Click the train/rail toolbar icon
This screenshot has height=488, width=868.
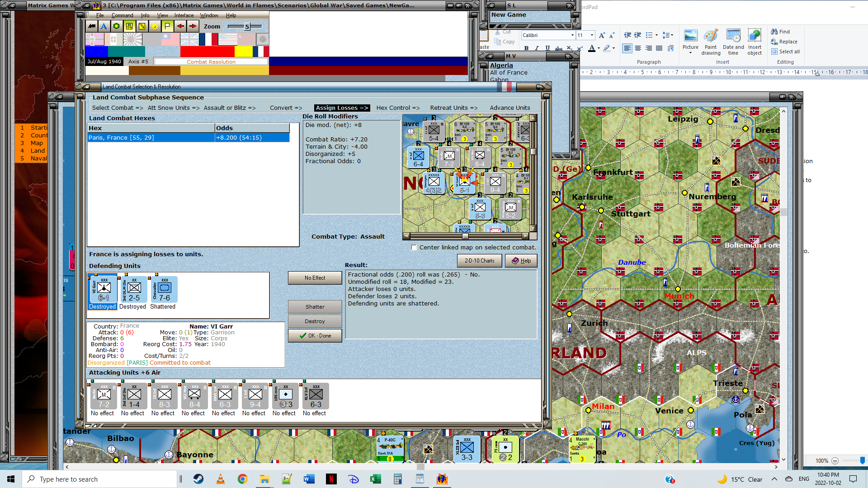[x=92, y=26]
